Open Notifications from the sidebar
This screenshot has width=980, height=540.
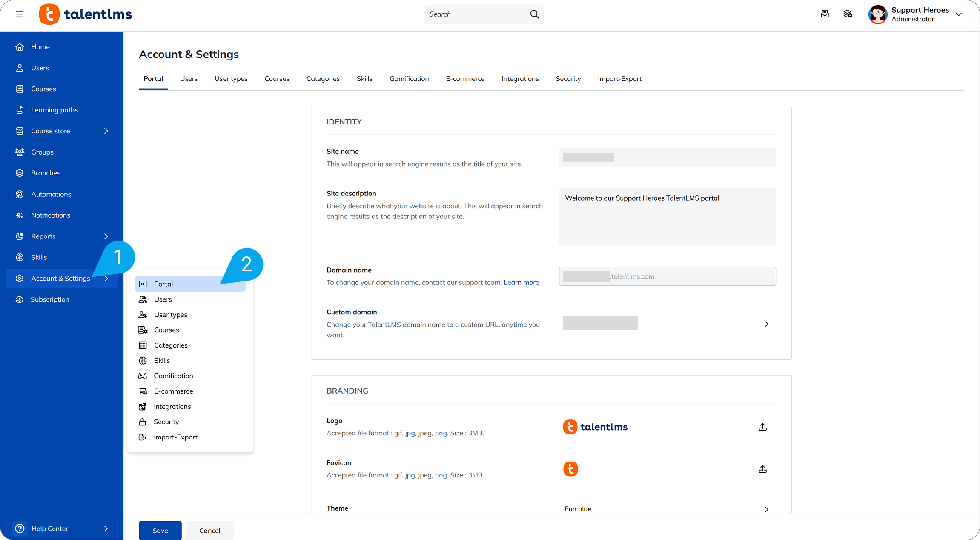[20, 215]
